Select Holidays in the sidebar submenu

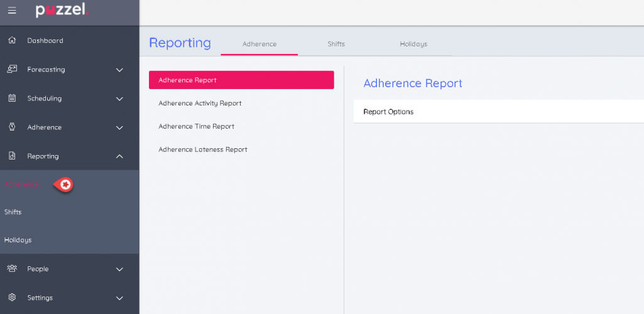pyautogui.click(x=18, y=240)
